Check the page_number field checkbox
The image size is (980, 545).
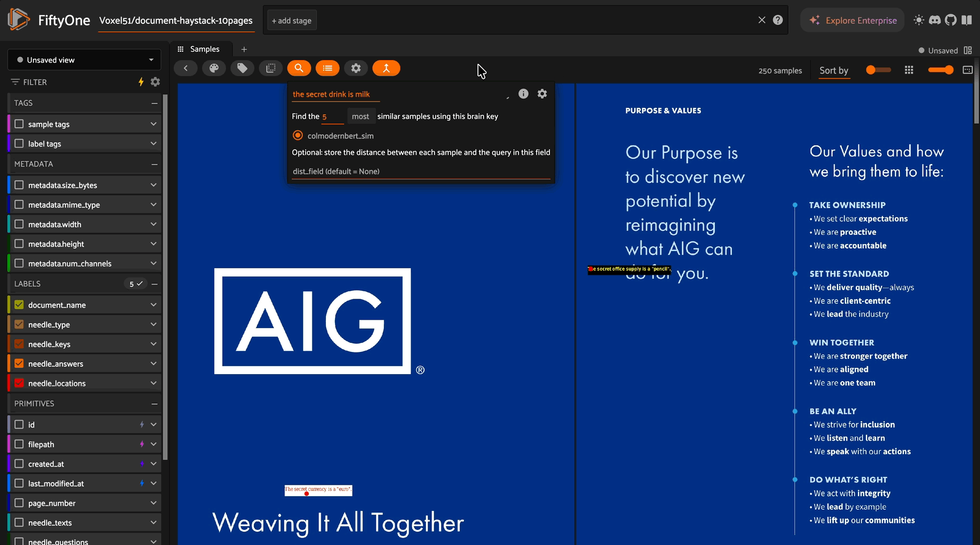19,503
